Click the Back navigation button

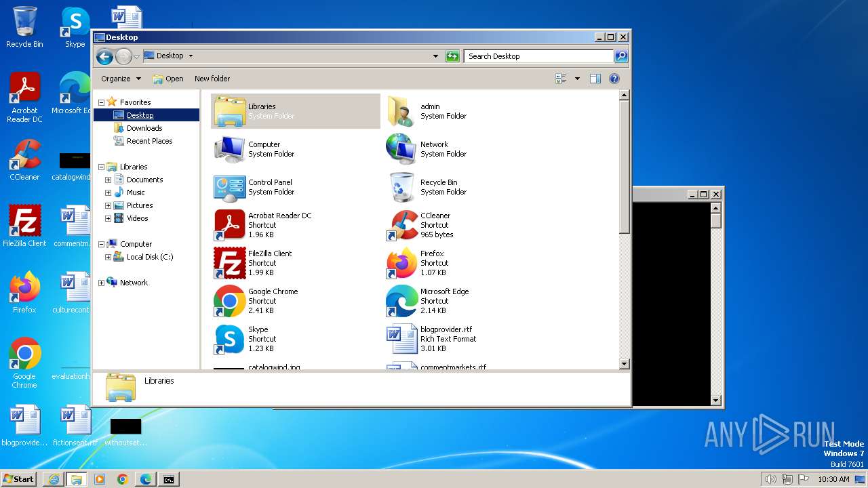pyautogui.click(x=104, y=56)
